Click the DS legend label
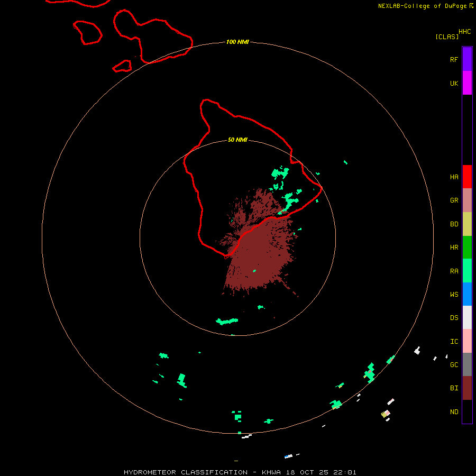The image size is (476, 476). (x=454, y=318)
